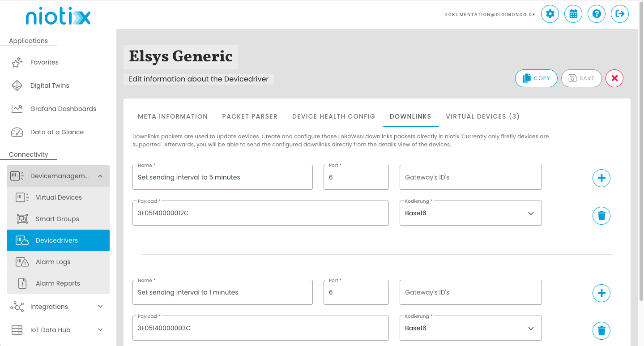Open Kodierung dropdown for first downlink
The height and width of the screenshot is (346, 644).
tap(470, 213)
